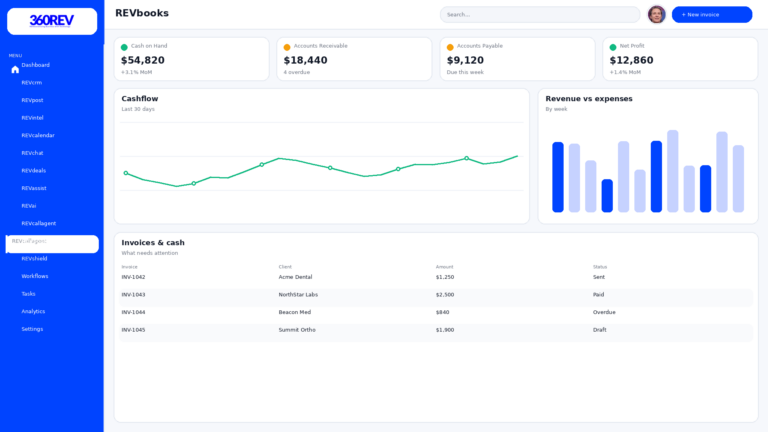Viewport: 768px width, 432px height.
Task: Go to REVcalendar in the sidebar
Action: pos(38,135)
